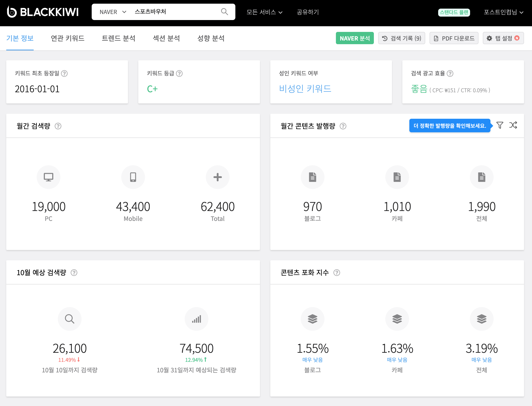Image resolution: width=532 pixels, height=406 pixels.
Task: Switch to the 연관 키워드 tab
Action: click(68, 38)
